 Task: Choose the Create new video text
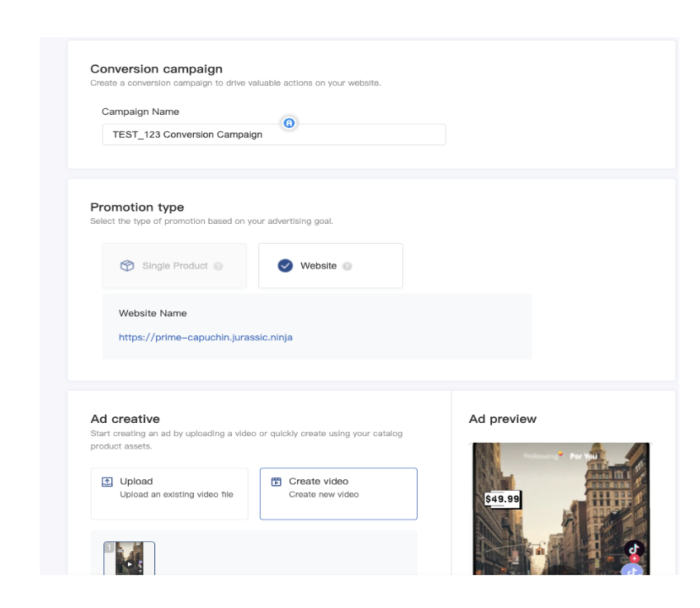click(324, 495)
